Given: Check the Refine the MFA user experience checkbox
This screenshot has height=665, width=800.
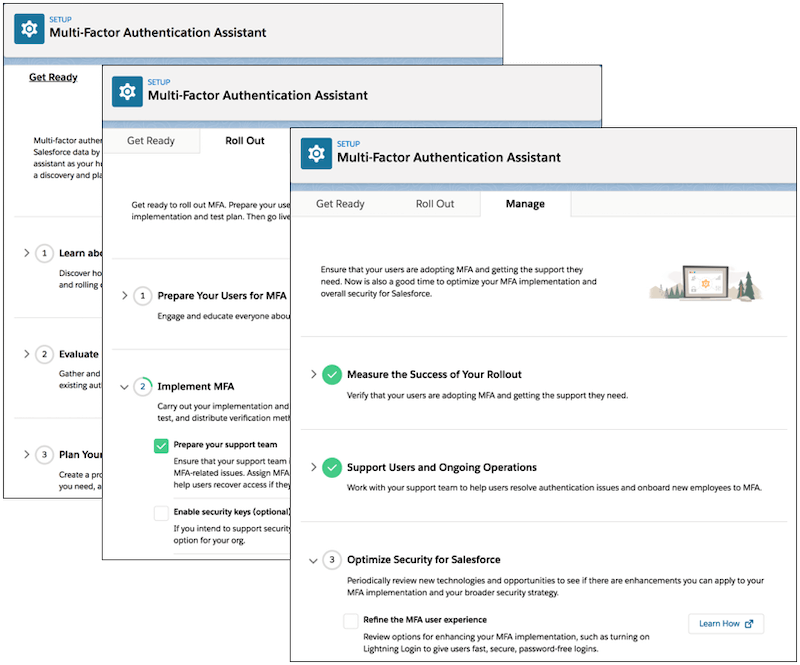Looking at the screenshot, I should [351, 621].
